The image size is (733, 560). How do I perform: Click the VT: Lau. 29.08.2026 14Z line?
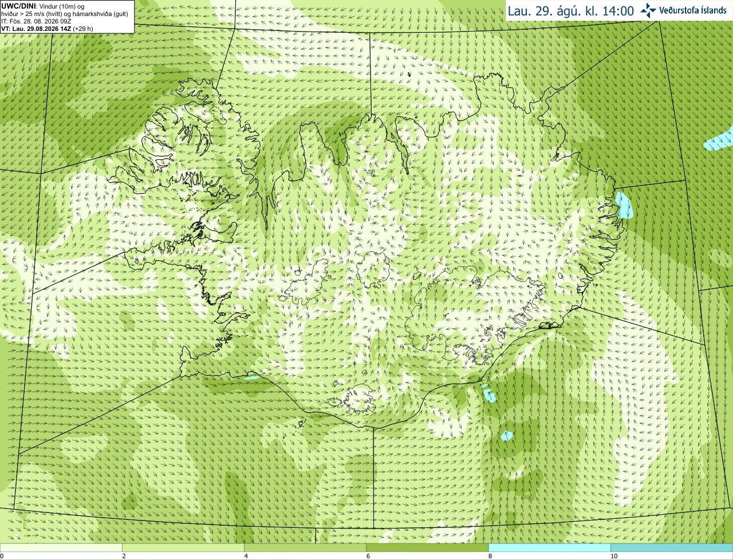(47, 29)
